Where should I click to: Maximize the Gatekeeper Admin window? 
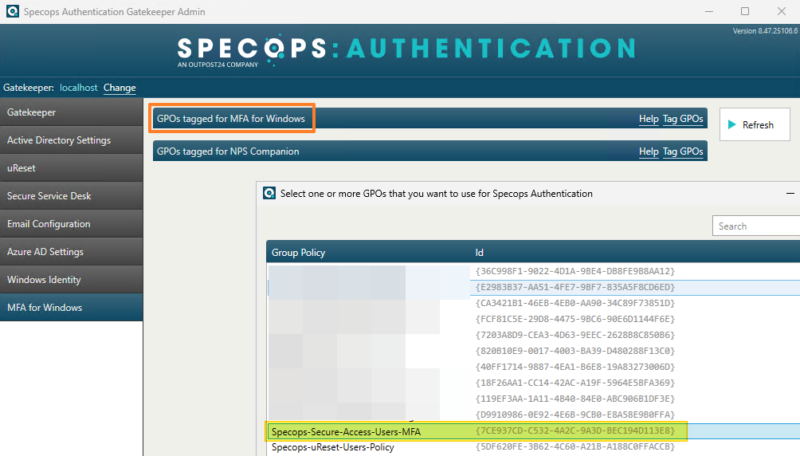tap(745, 11)
